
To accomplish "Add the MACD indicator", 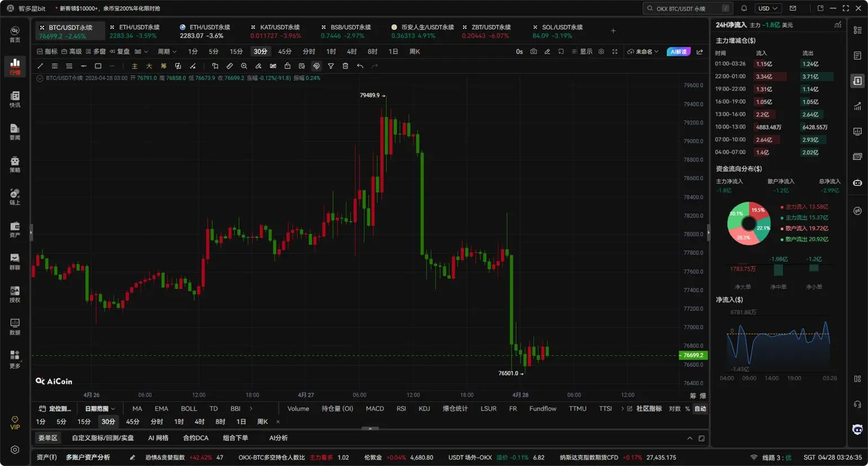I will (375, 409).
